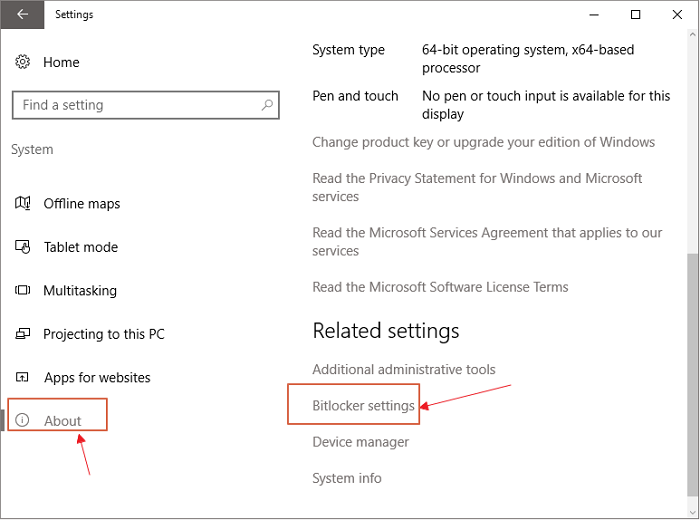Read the Microsoft Software License Terms

click(x=440, y=287)
